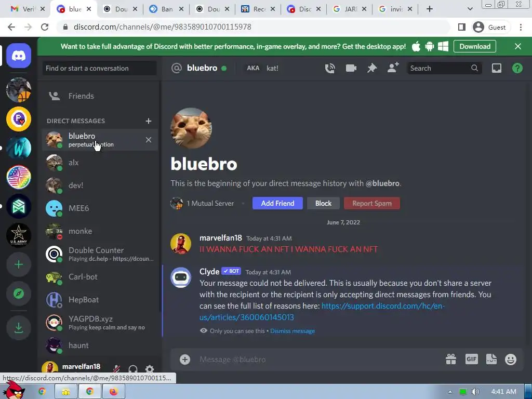532x399 pixels.
Task: Open the support.discord.com article link
Action: click(x=322, y=312)
